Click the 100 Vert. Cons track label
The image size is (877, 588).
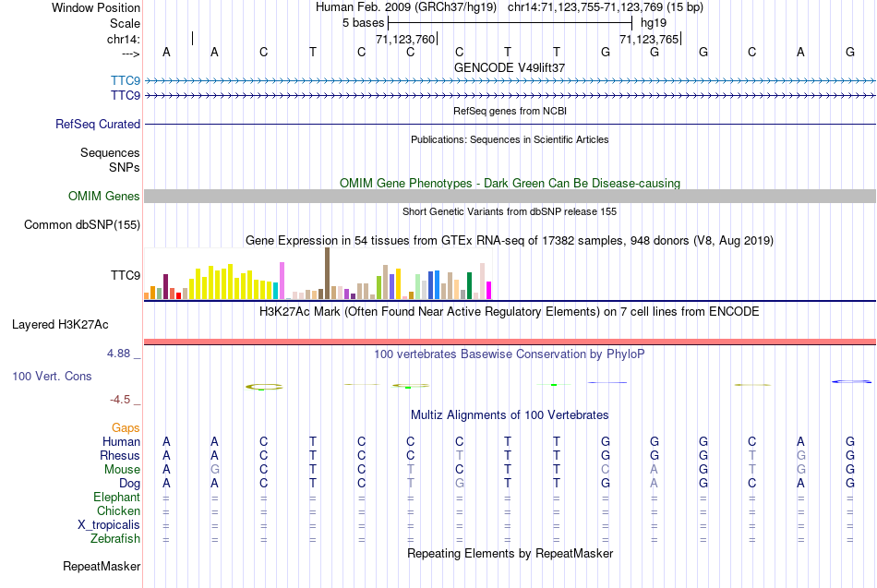coord(52,376)
